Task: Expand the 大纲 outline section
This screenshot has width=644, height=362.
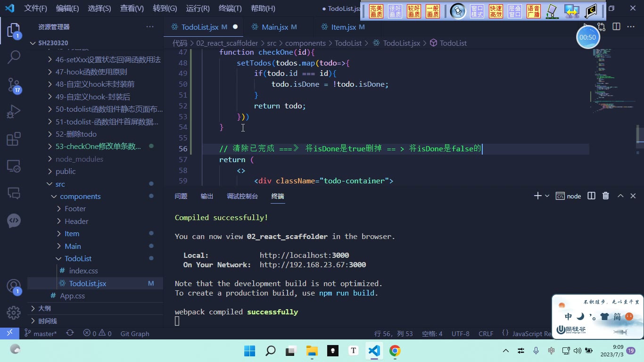Action: click(44, 308)
